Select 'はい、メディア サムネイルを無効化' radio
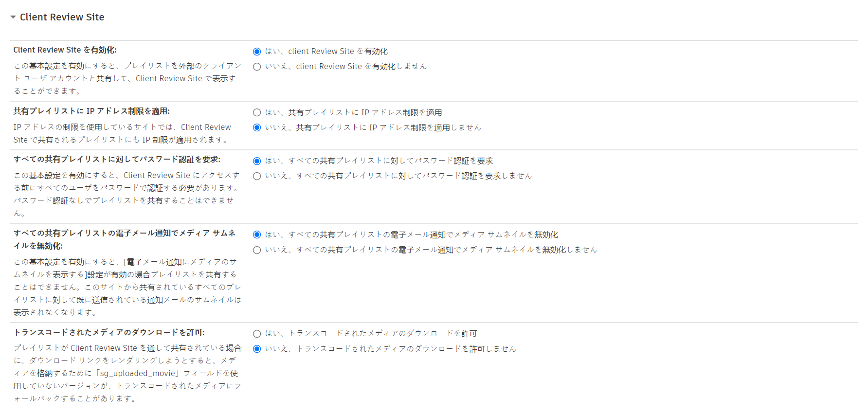This screenshot has height=415, width=868. pos(257,235)
